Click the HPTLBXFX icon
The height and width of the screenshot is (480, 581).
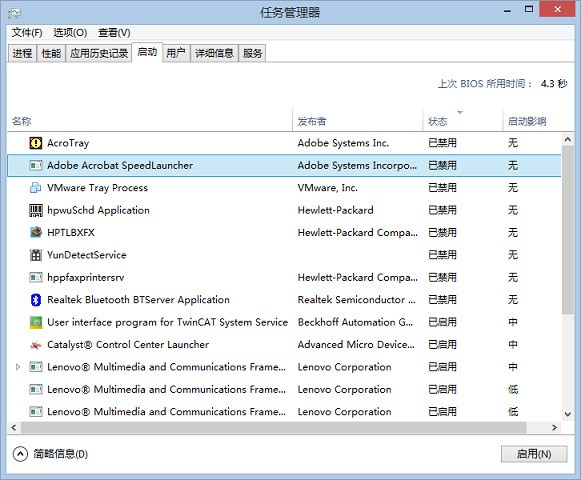click(36, 232)
